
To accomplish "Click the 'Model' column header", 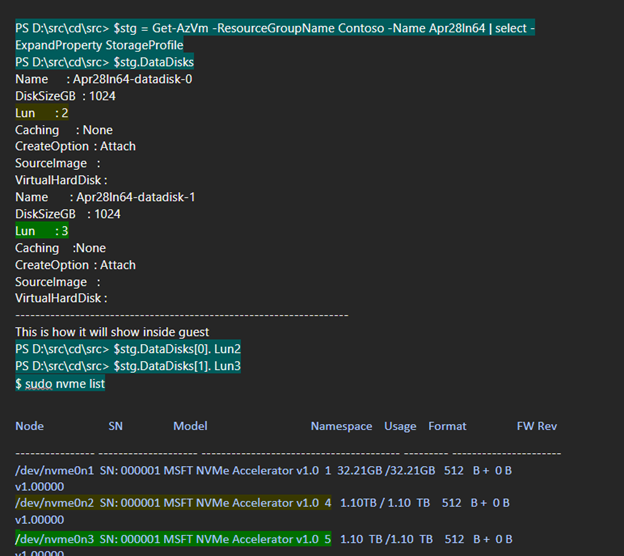I will pos(190,426).
